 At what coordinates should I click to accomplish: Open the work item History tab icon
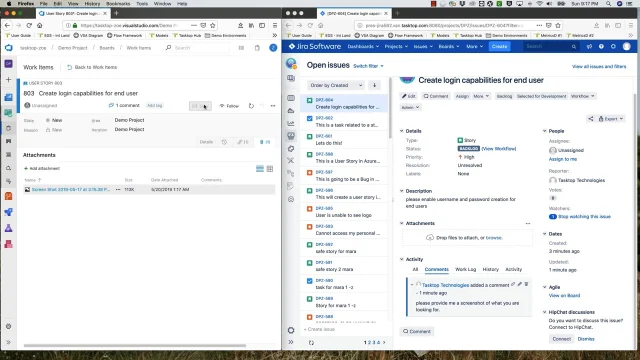tap(224, 142)
